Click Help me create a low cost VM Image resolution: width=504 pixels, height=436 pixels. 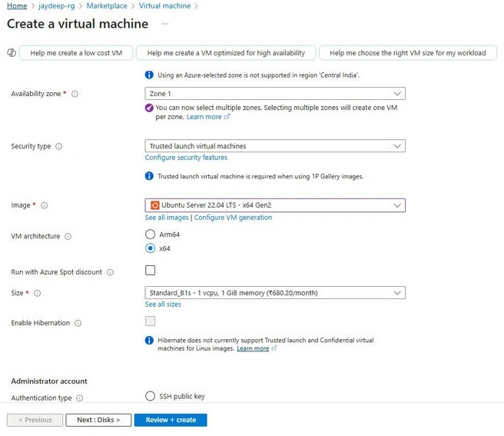(x=76, y=53)
